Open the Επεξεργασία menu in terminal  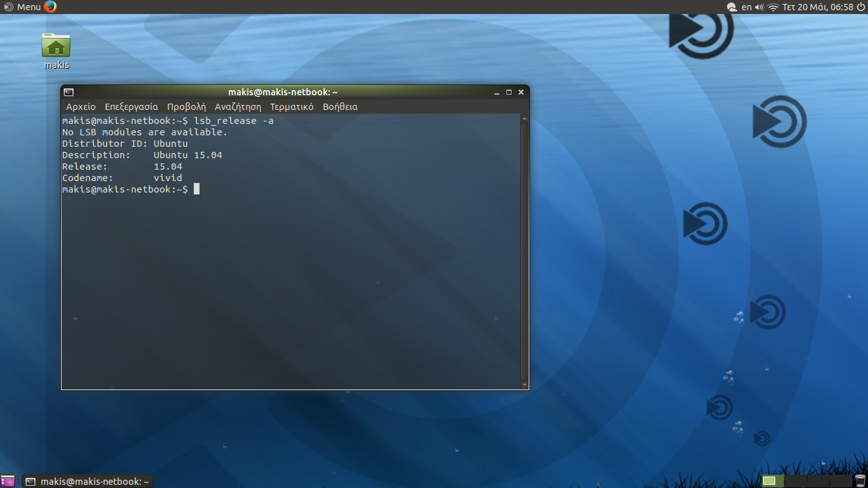coord(132,107)
